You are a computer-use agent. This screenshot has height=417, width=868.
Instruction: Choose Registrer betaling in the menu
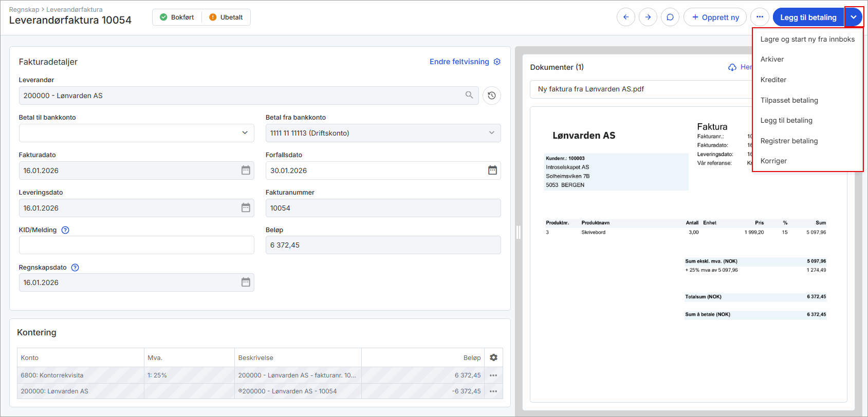coord(789,141)
